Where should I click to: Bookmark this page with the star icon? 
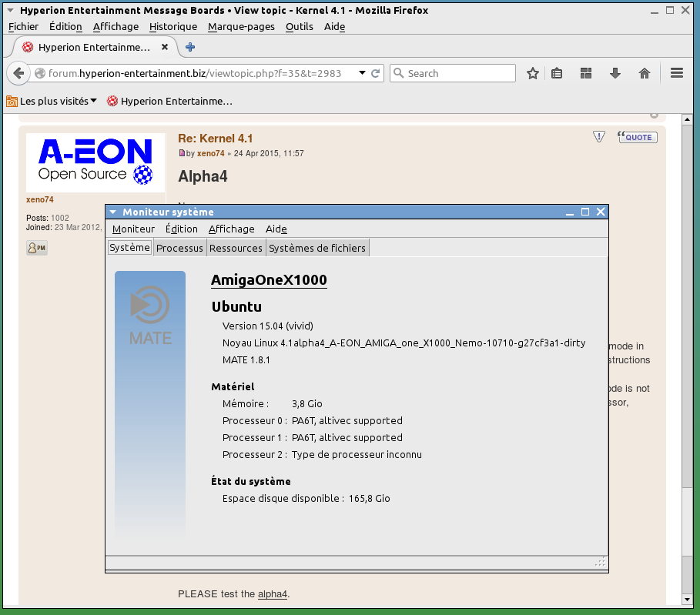coord(532,73)
